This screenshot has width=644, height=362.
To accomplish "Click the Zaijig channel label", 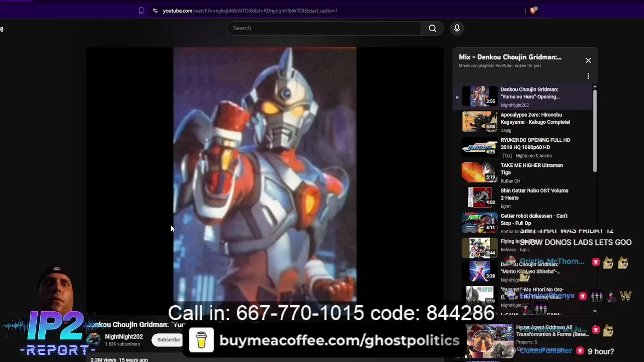I will click(506, 131).
